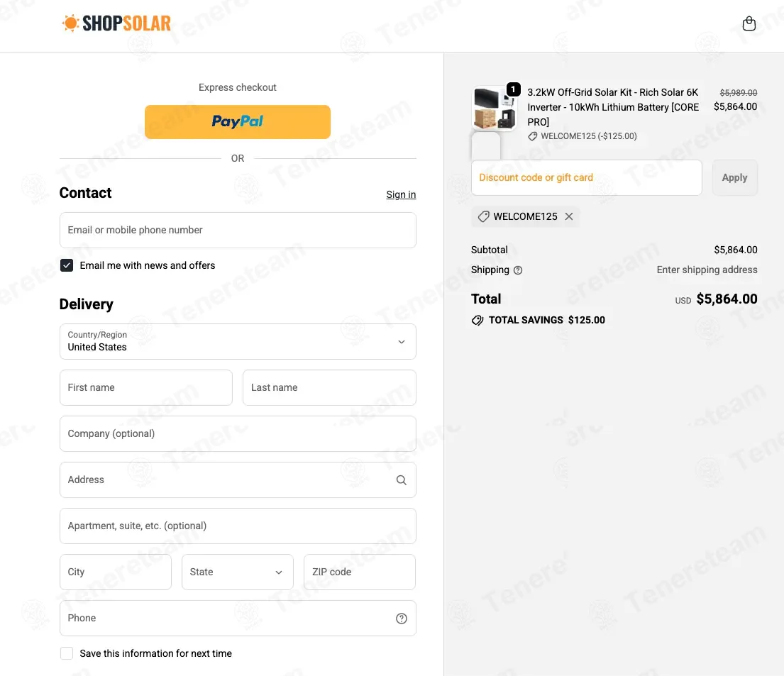Check Save this information for next time

(67, 653)
